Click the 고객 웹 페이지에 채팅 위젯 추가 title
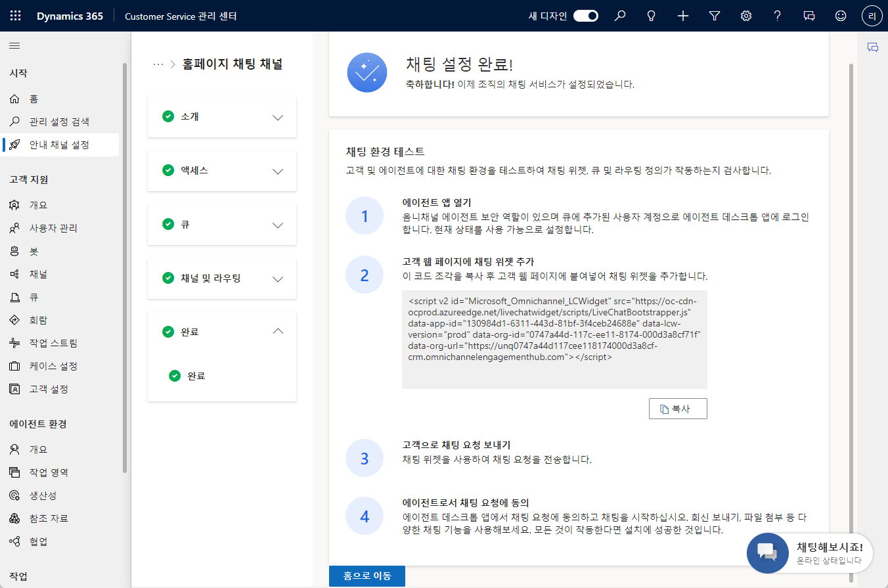 pyautogui.click(x=468, y=261)
